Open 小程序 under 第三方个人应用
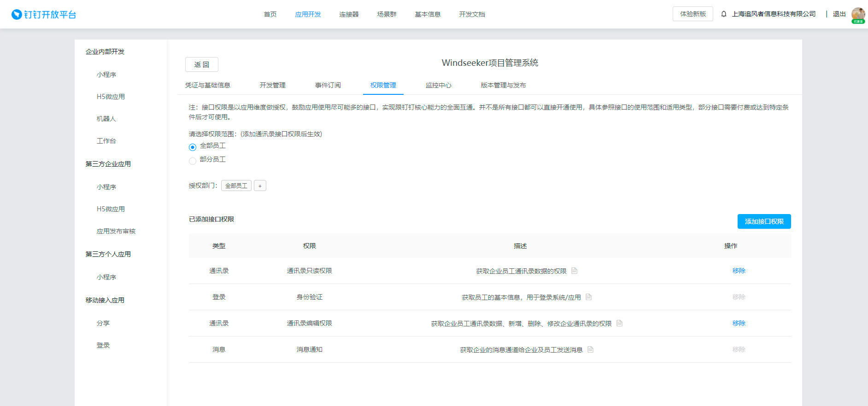 106,277
